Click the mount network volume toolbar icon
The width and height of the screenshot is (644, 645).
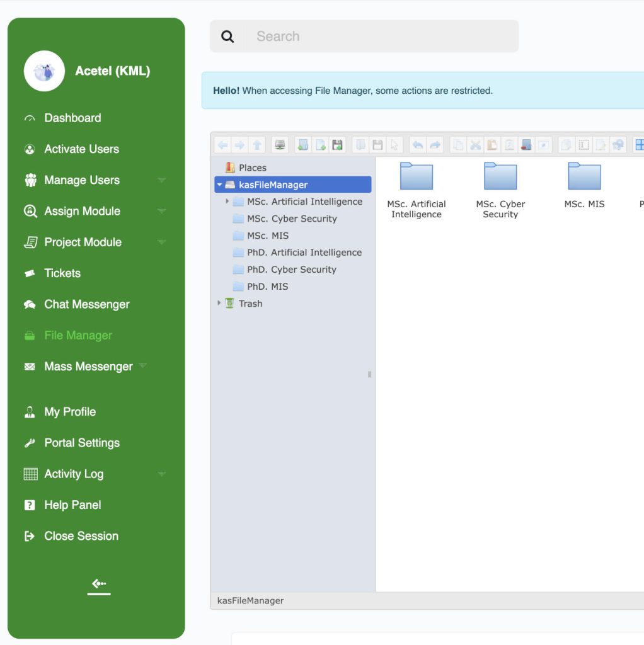coord(280,145)
